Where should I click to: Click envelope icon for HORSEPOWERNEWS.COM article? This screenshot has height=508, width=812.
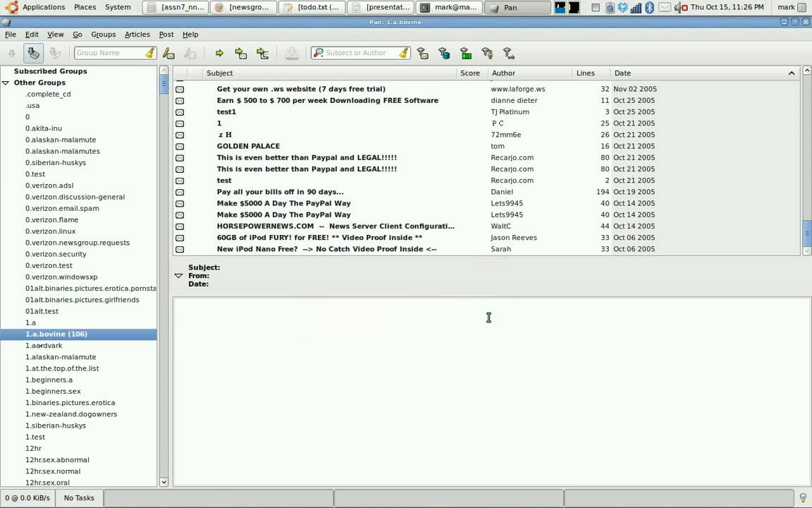coord(180,226)
